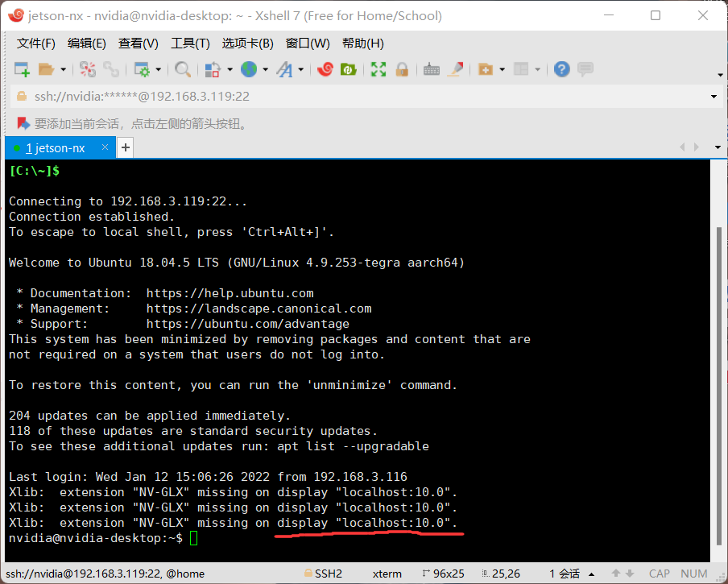Click the Reconnect chain link icon
728x584 pixels.
point(111,69)
